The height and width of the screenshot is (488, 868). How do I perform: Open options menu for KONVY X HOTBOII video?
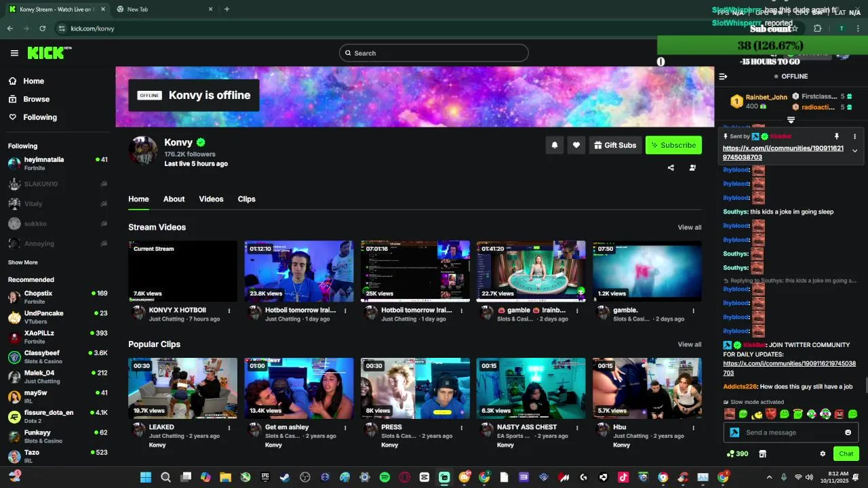click(229, 311)
